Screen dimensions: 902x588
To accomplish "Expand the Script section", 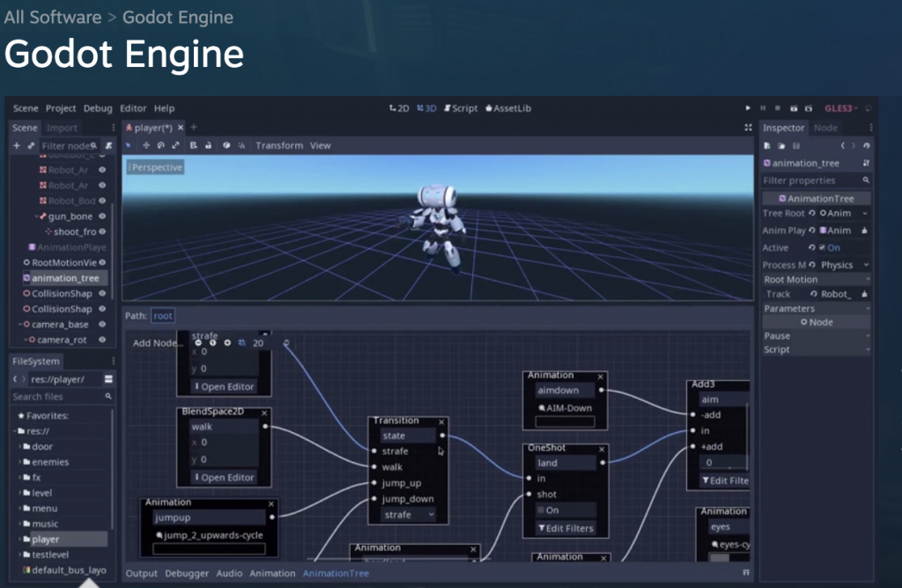I will [x=816, y=349].
